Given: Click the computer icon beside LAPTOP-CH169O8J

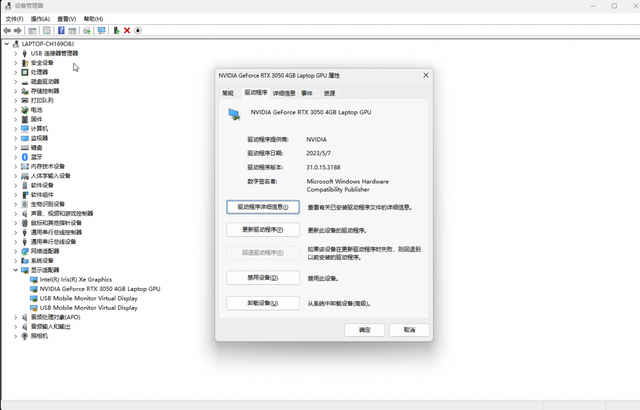Looking at the screenshot, I should 16,44.
